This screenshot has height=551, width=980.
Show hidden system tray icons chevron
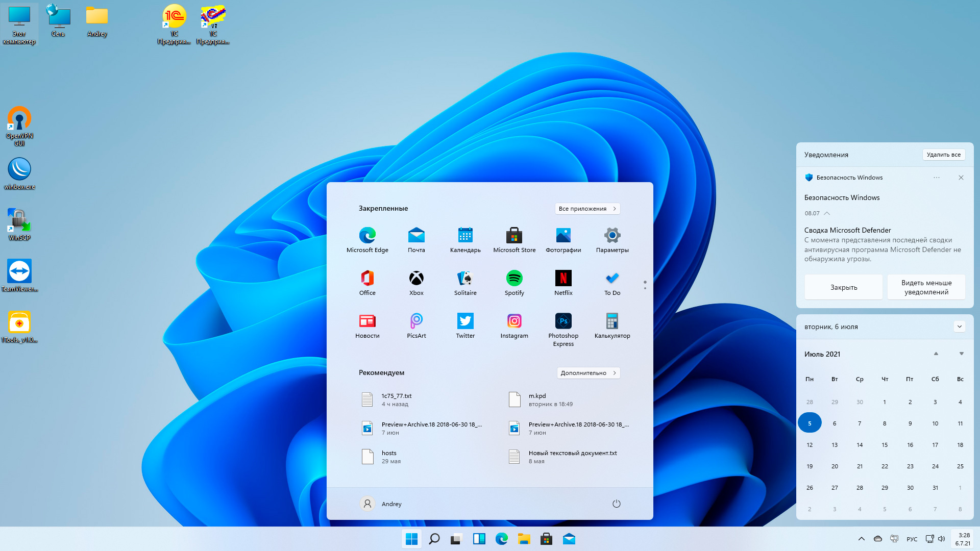[x=861, y=539]
